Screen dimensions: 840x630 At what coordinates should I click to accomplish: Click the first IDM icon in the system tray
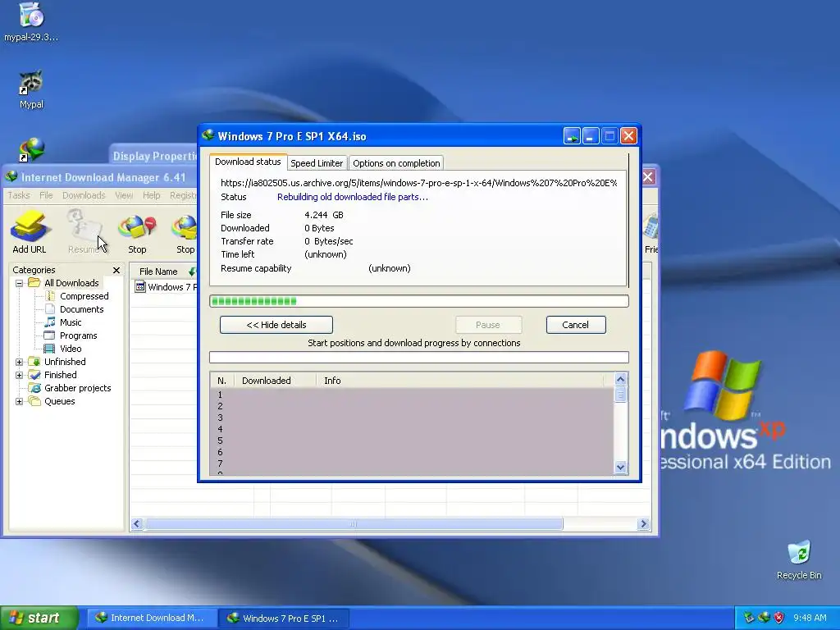pos(750,618)
